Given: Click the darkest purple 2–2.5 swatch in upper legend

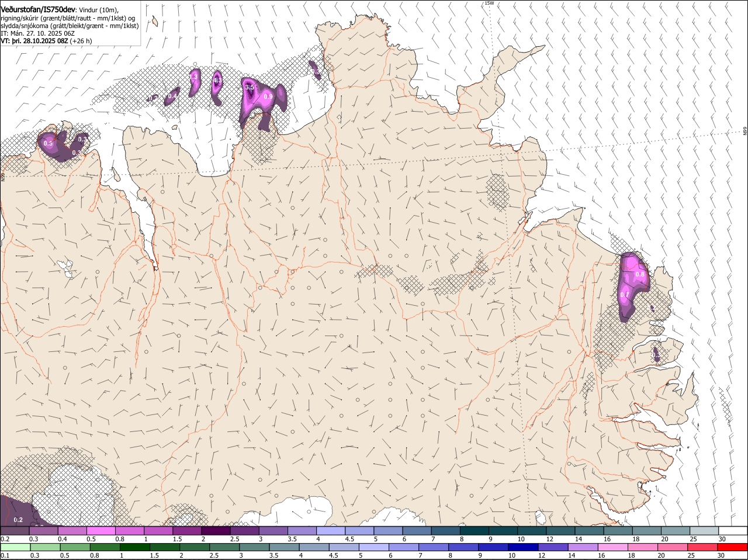Looking at the screenshot, I should coord(215,531).
